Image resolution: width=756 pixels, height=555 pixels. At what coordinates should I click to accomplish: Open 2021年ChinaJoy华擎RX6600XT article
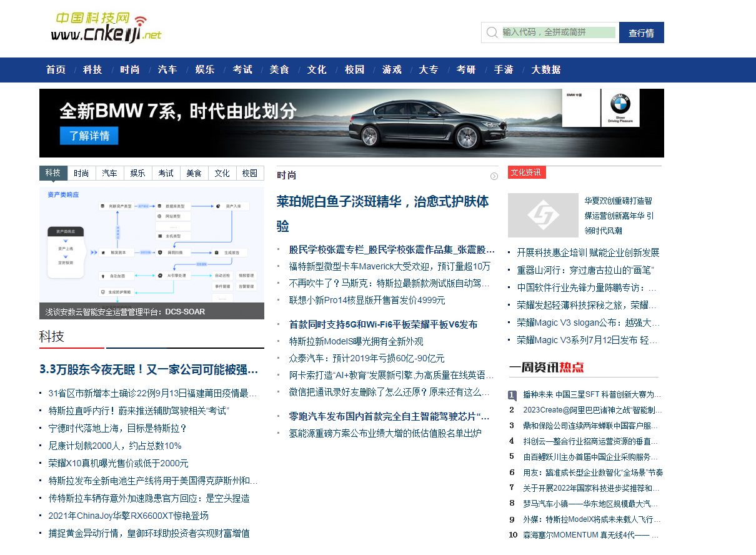128,516
